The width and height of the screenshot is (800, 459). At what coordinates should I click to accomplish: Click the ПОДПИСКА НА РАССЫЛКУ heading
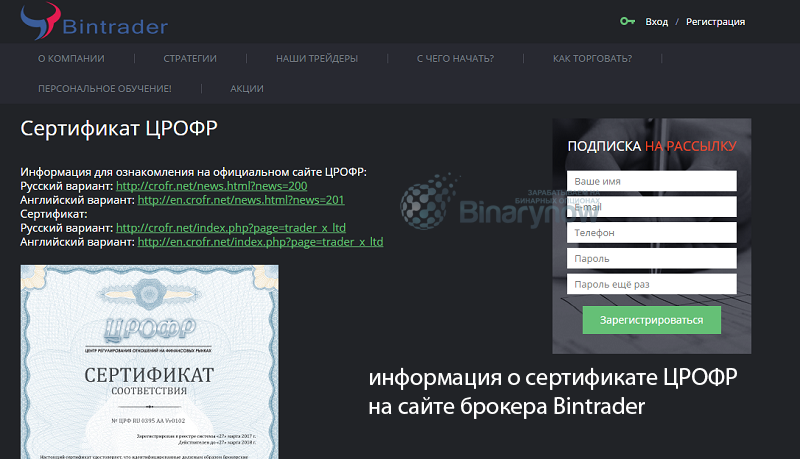point(652,146)
